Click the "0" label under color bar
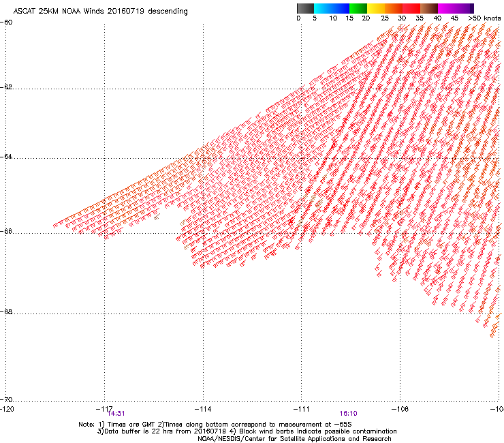504x443 pixels. (x=298, y=18)
